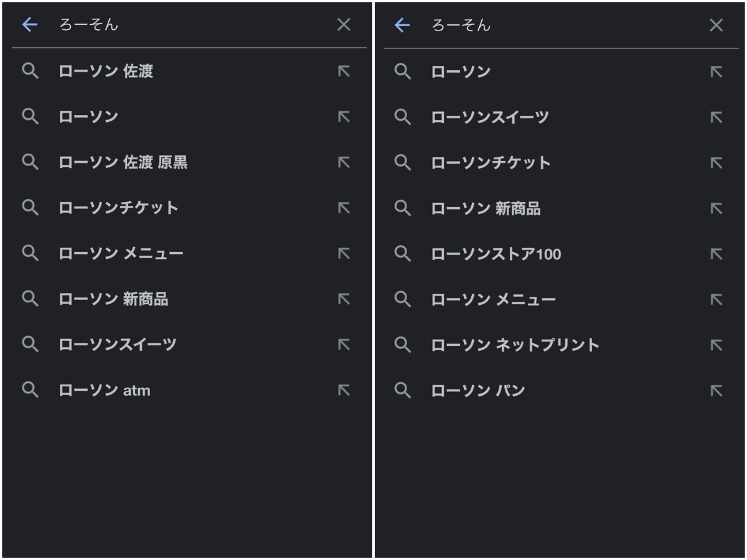The width and height of the screenshot is (747, 560).
Task: Open the top ローソン 佐渡 suggestion
Action: 106,72
